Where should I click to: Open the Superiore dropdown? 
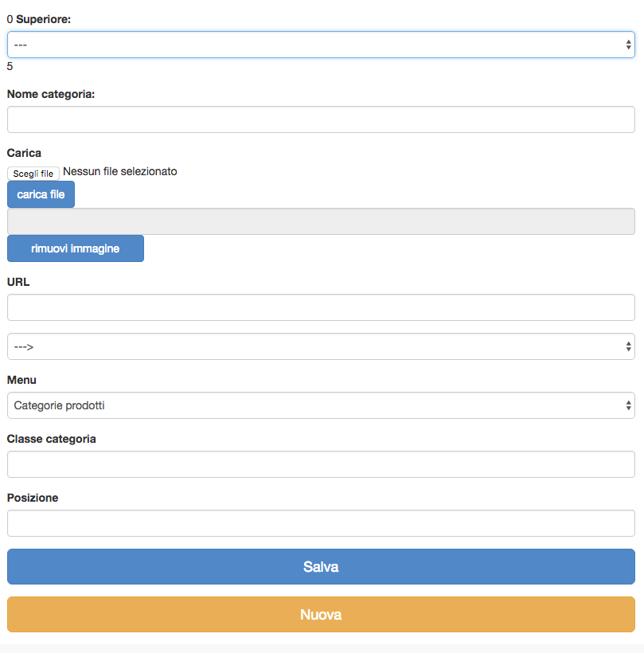(x=321, y=45)
